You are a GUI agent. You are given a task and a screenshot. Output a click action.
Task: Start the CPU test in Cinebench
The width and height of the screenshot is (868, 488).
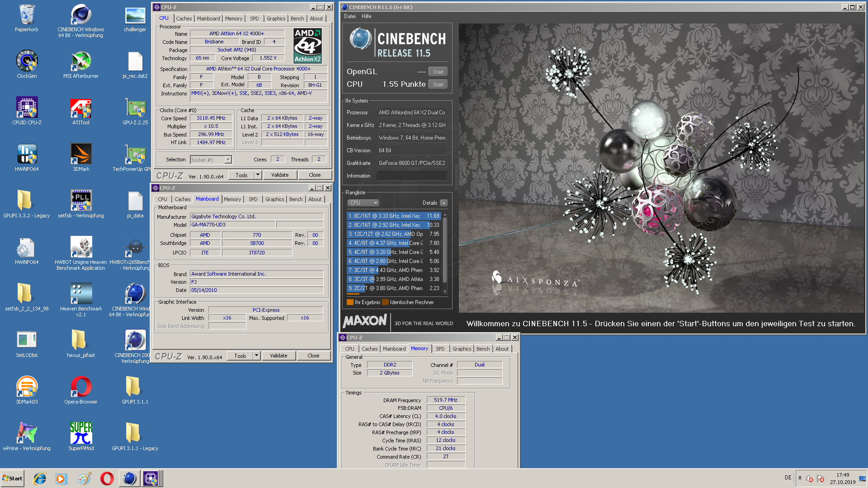pos(438,84)
